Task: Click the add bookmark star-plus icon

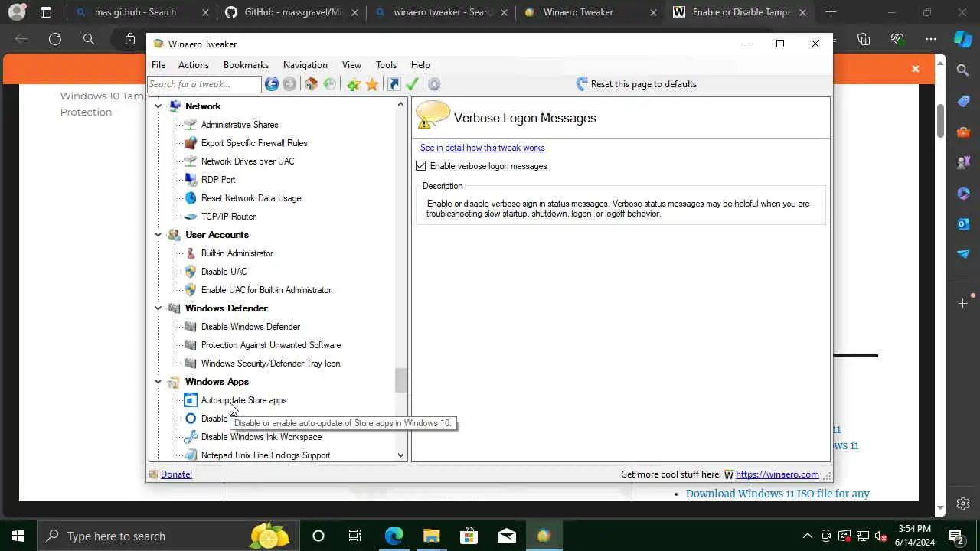Action: tap(353, 84)
